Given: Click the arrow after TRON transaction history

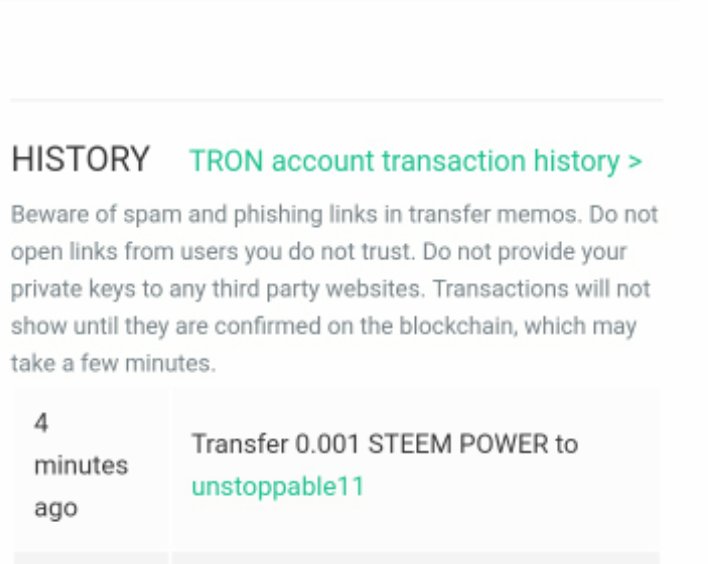Looking at the screenshot, I should pyautogui.click(x=634, y=162).
